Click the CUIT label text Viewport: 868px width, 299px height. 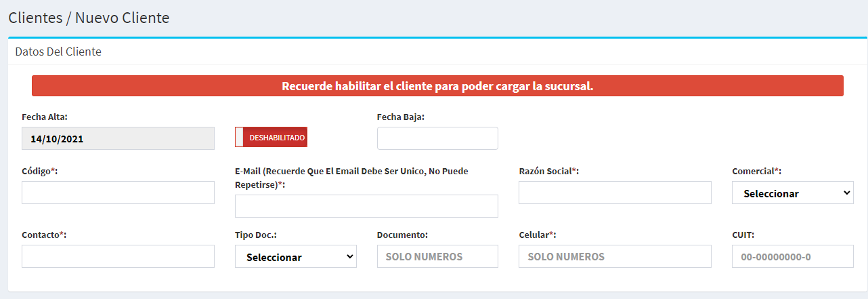coord(743,235)
